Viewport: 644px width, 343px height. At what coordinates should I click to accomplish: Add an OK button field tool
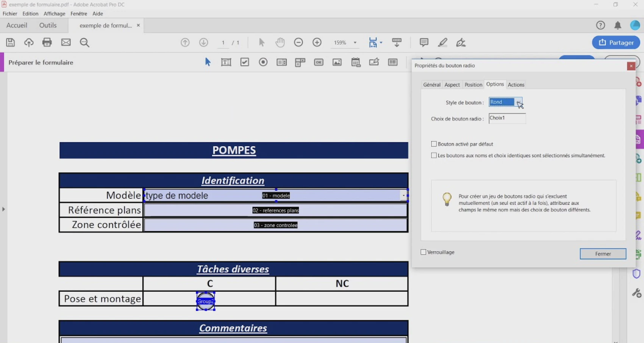point(319,62)
